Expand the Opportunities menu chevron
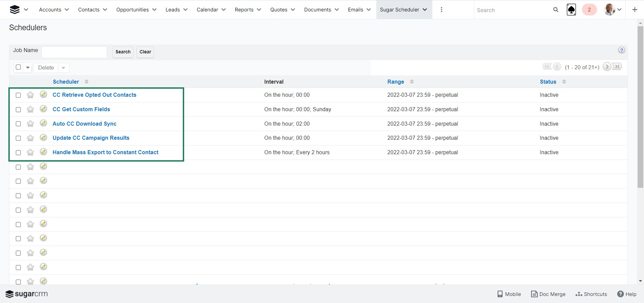 154,10
